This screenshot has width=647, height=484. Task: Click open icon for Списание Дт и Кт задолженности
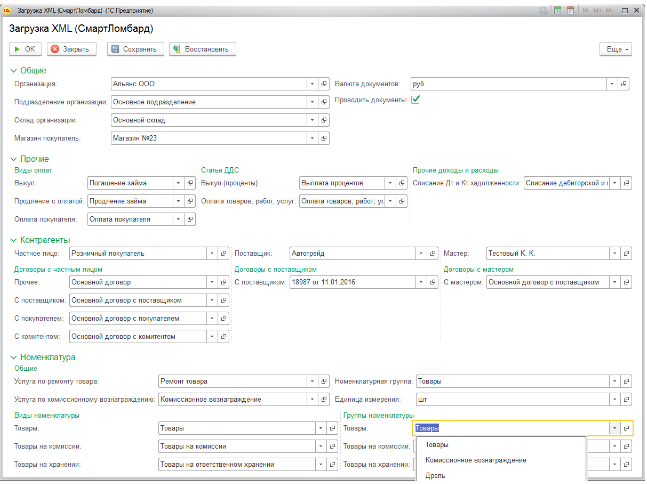(626, 183)
